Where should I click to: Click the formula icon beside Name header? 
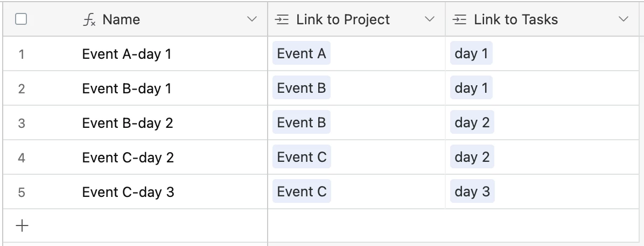(89, 19)
